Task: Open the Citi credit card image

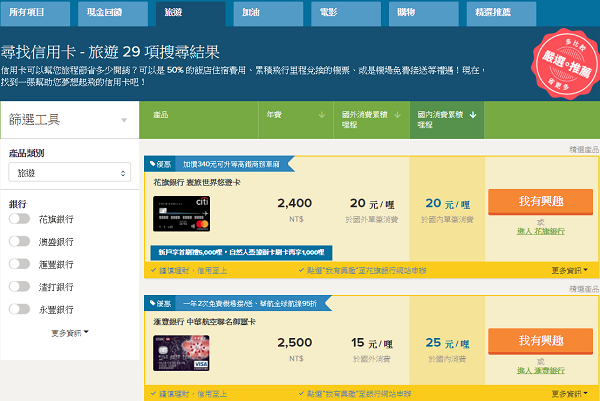Action: tap(181, 214)
